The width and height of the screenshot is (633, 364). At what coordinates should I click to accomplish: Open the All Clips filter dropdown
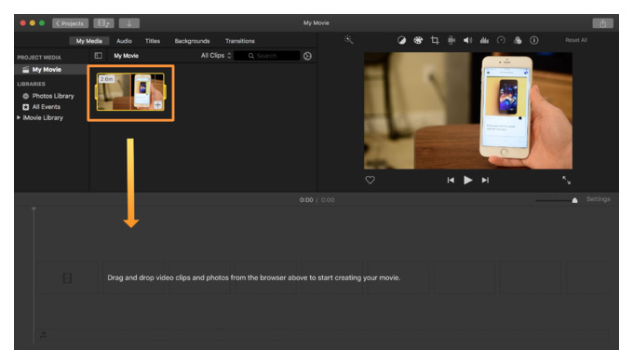click(x=216, y=56)
